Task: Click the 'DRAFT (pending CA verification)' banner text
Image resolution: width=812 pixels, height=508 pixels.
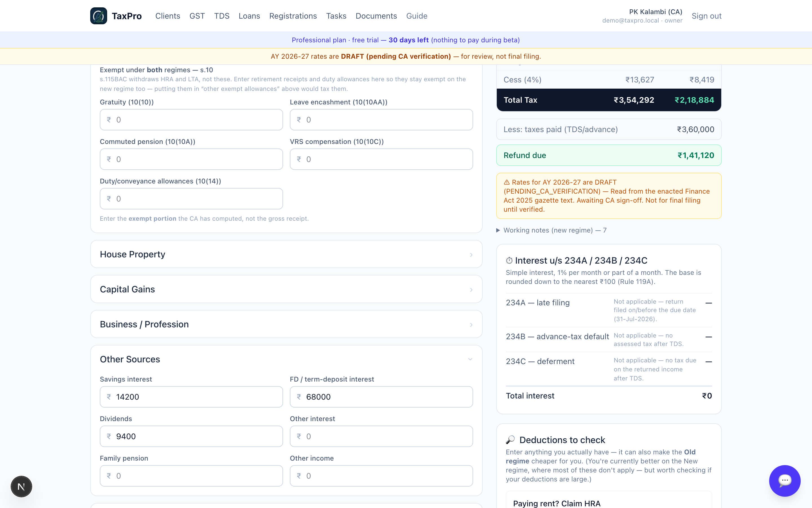Action: click(396, 56)
